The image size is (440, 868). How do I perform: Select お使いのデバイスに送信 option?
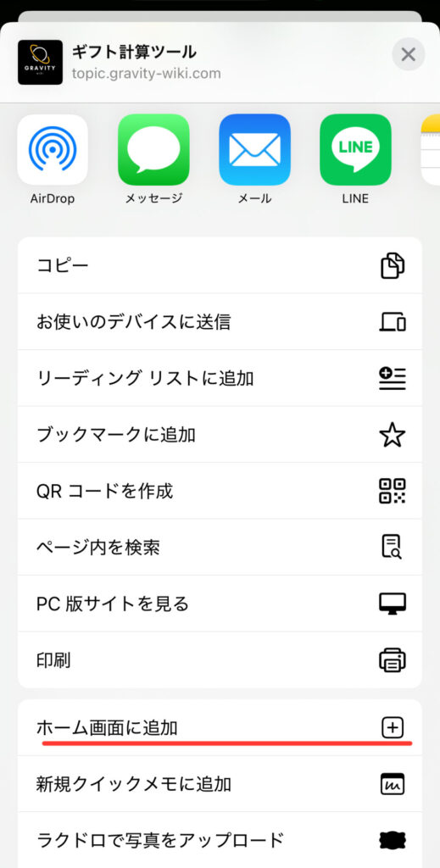click(x=220, y=321)
